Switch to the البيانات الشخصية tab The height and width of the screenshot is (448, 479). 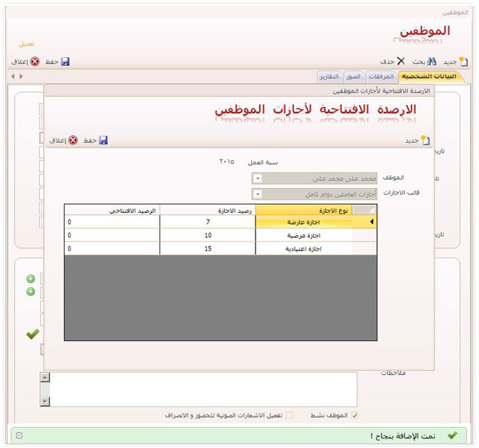[x=429, y=77]
